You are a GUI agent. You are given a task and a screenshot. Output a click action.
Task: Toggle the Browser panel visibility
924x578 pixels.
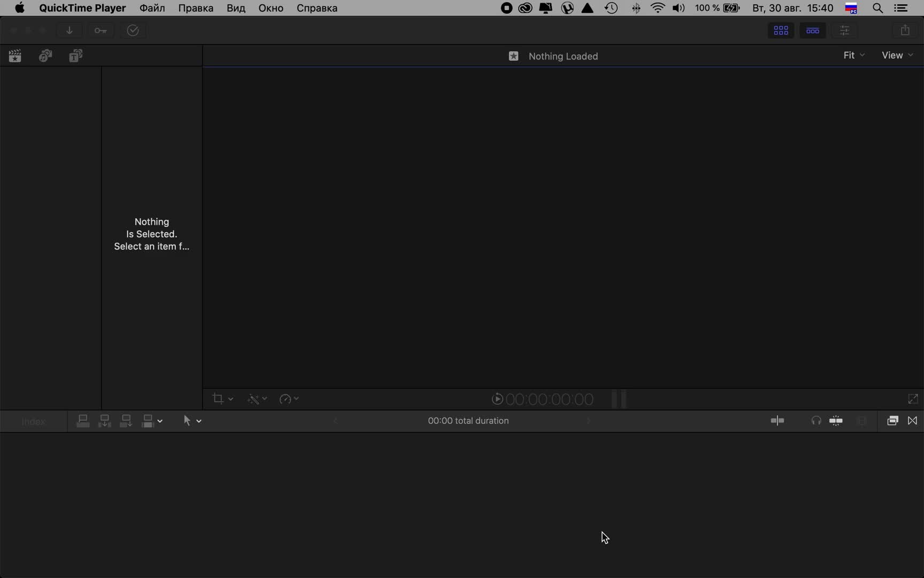tap(781, 31)
